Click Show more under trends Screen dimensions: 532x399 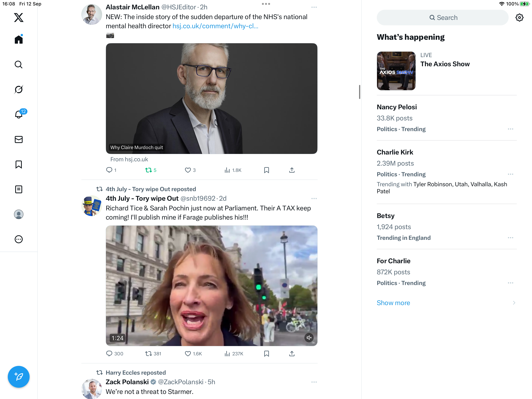(393, 303)
